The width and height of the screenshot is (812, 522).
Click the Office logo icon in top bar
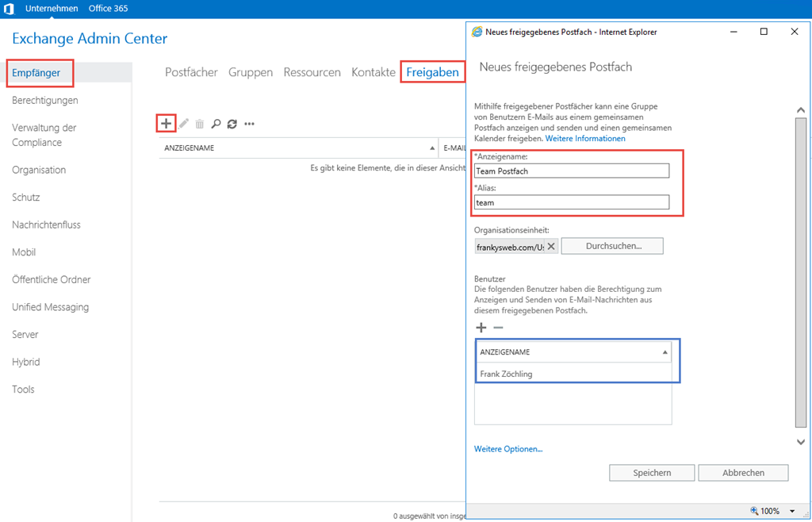(x=9, y=9)
